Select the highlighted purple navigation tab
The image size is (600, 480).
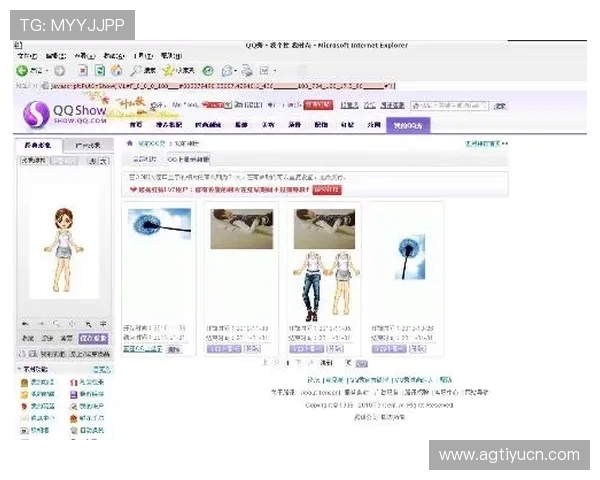coord(408,126)
